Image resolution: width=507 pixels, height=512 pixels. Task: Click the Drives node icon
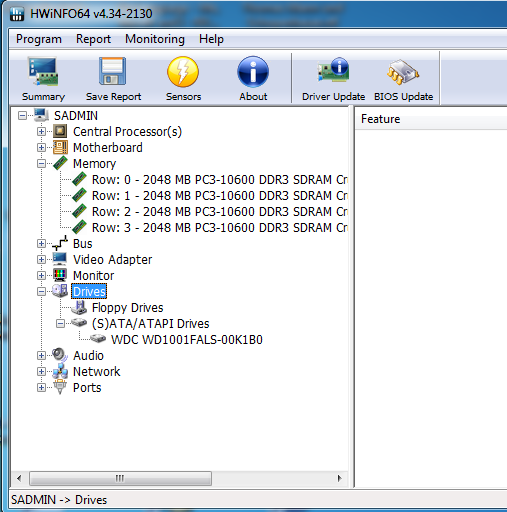point(60,291)
